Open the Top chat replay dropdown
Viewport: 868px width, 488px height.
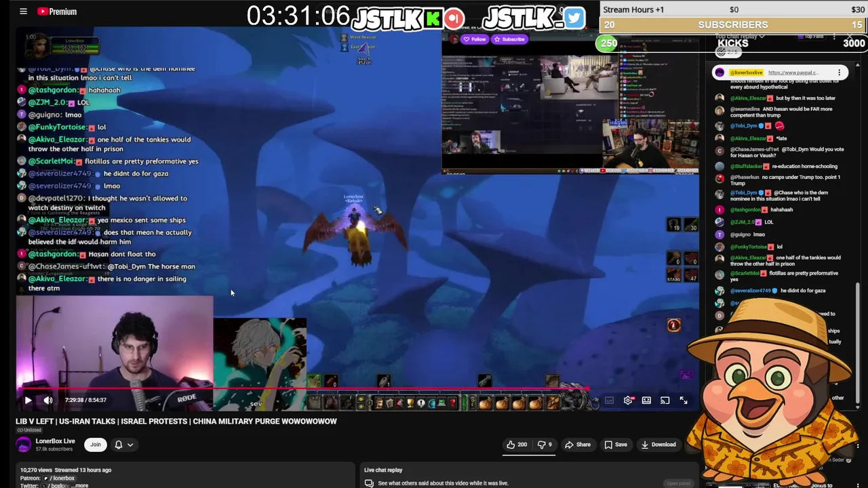[x=740, y=36]
